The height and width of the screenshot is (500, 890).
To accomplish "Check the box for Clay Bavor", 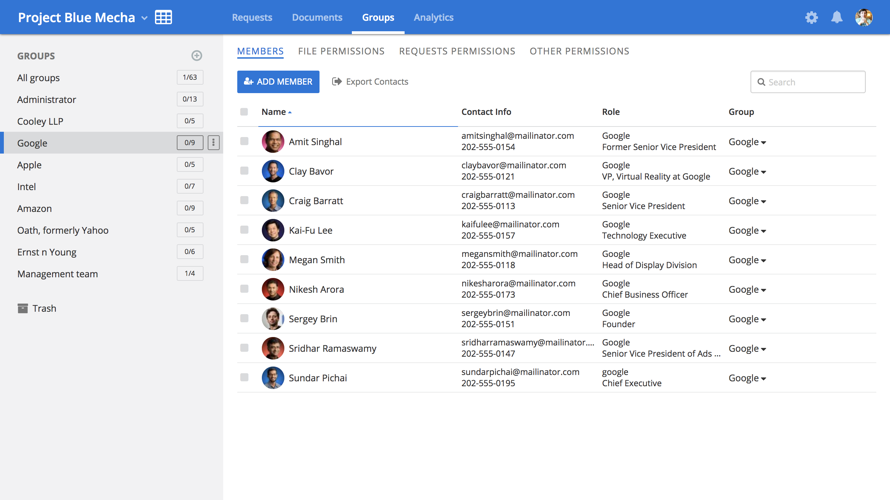I will click(x=244, y=171).
